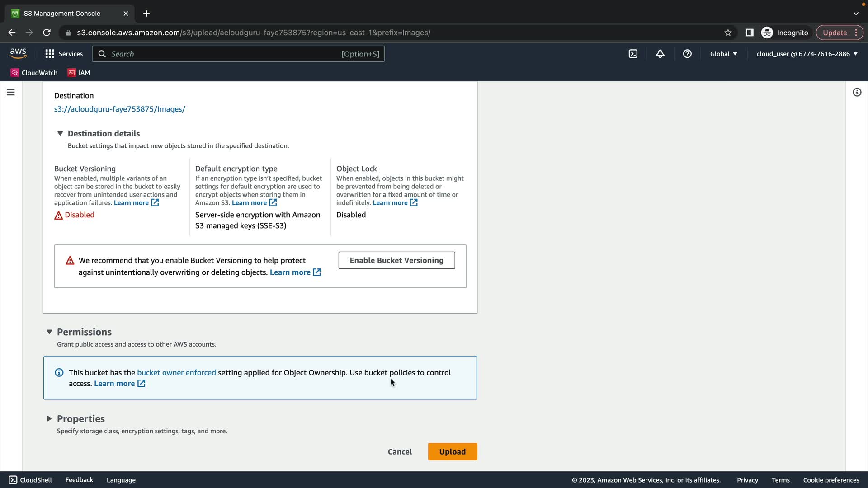The height and width of the screenshot is (488, 868).
Task: Click the AWS Search input field
Action: [226, 54]
